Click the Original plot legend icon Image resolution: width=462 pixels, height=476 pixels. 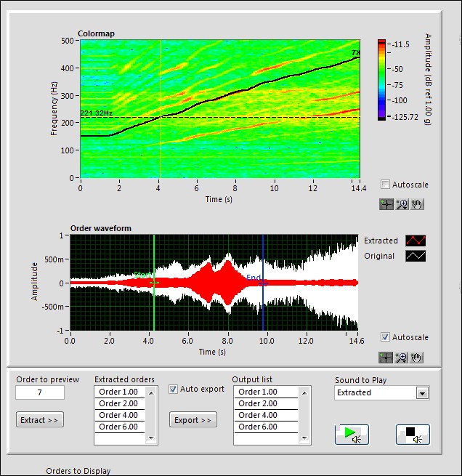[416, 256]
